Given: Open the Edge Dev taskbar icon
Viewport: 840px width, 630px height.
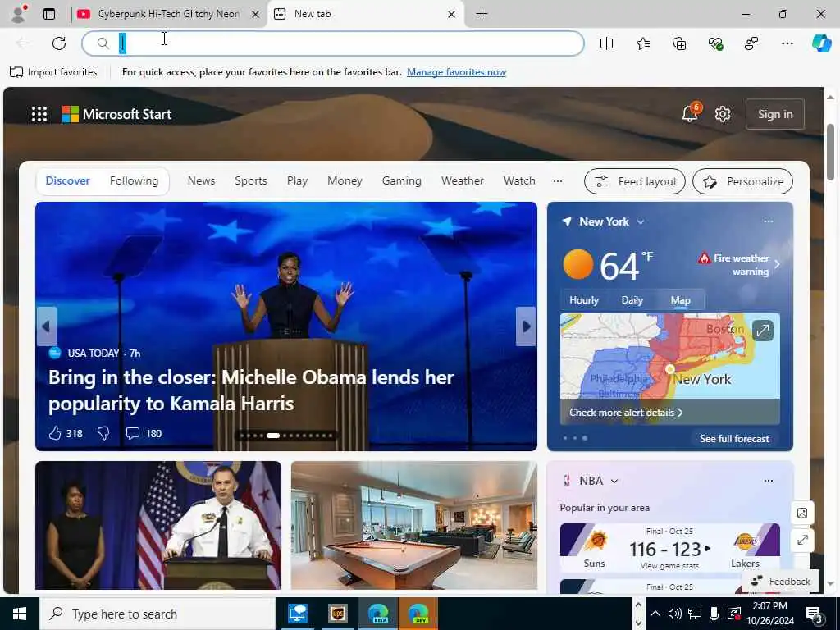Looking at the screenshot, I should (x=418, y=614).
